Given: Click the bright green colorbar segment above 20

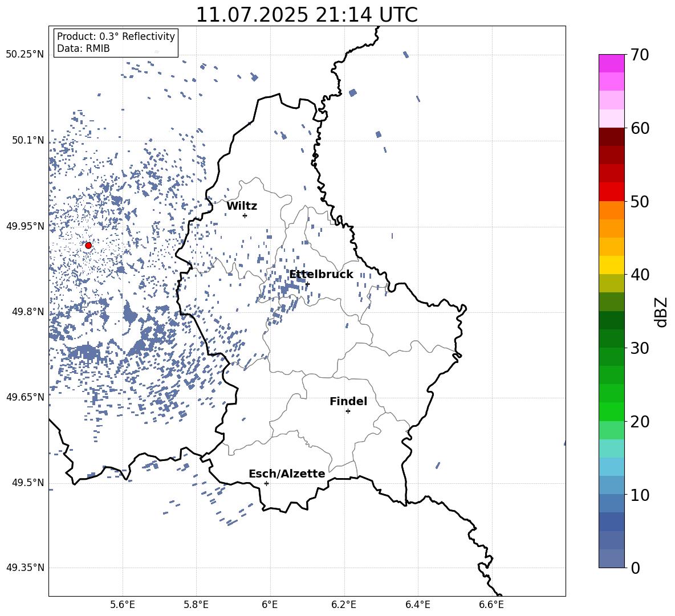Looking at the screenshot, I should tap(612, 411).
